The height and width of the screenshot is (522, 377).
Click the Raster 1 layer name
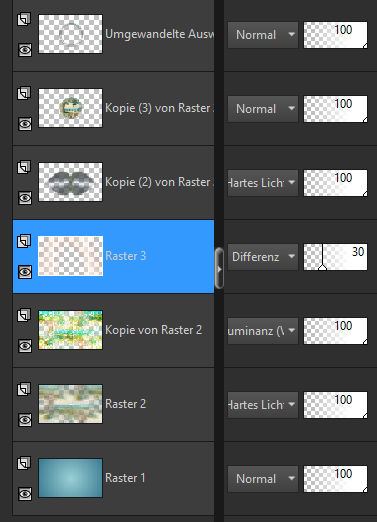[125, 478]
